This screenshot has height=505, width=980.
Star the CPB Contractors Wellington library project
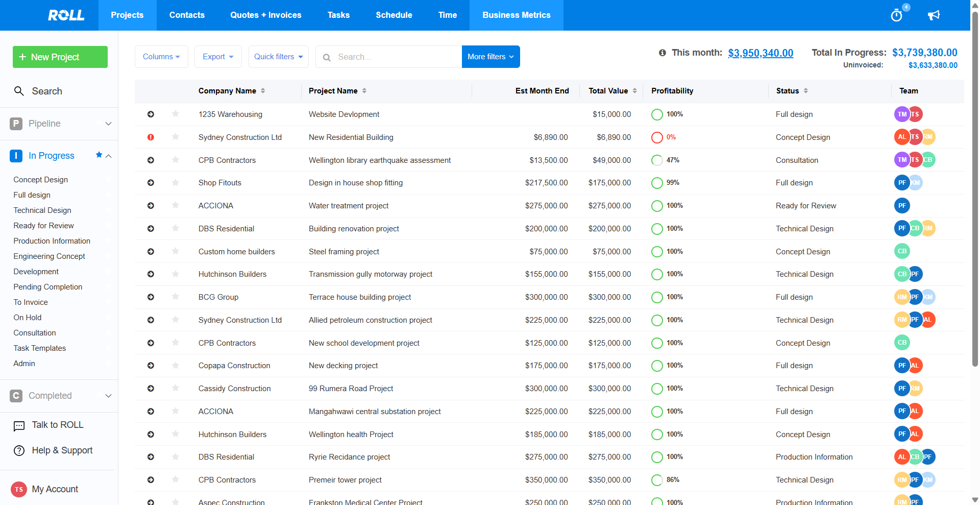tap(176, 160)
